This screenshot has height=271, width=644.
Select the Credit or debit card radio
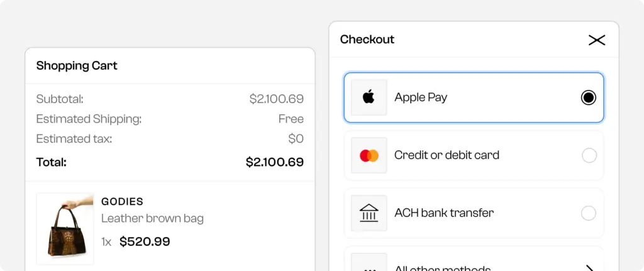click(x=589, y=155)
